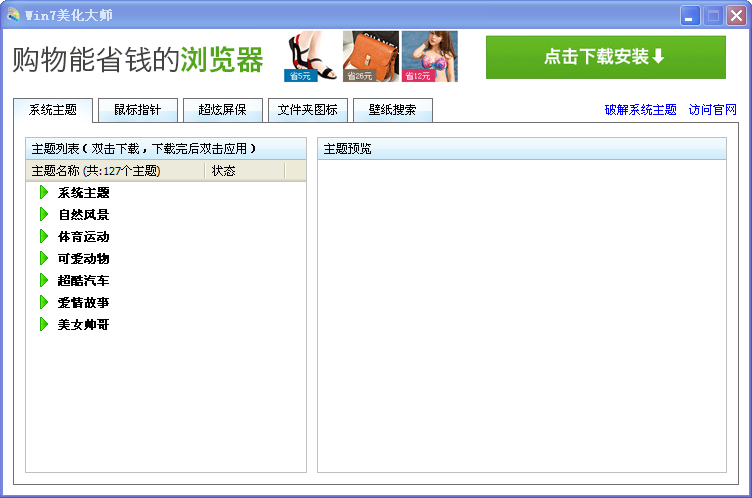The image size is (752, 498).
Task: Click the swimsuit ad thumbnail
Action: (x=430, y=57)
